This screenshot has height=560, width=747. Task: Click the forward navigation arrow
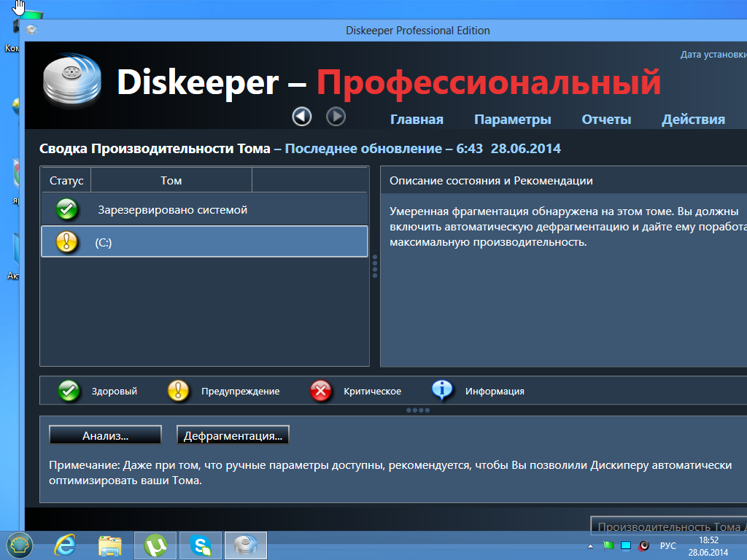click(336, 117)
